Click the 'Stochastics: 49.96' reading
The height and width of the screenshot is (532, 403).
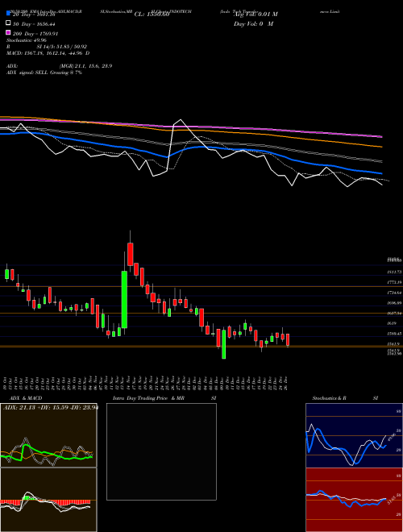tap(27, 40)
